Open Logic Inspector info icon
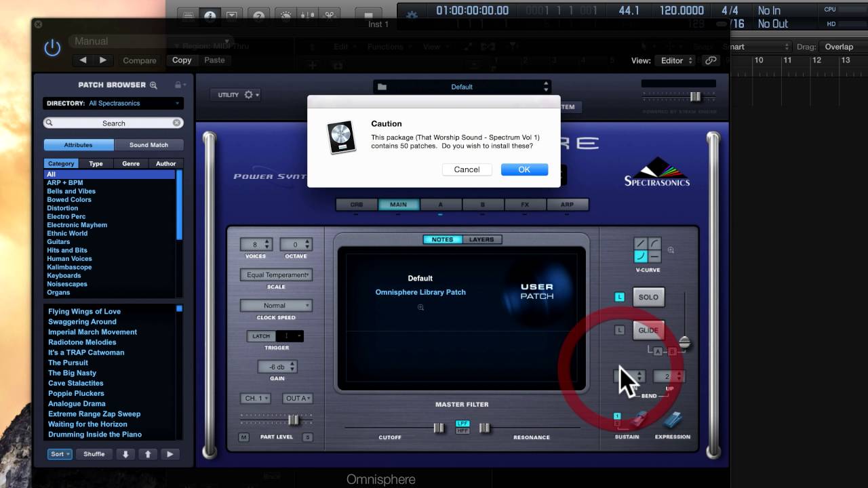This screenshot has height=488, width=868. coord(210,16)
